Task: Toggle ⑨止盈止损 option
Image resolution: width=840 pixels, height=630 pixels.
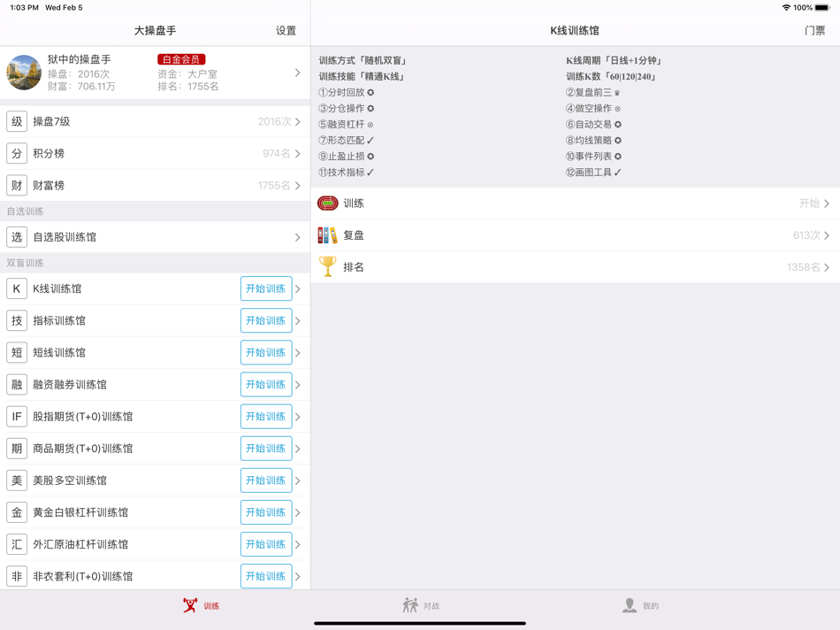Action: tap(346, 157)
